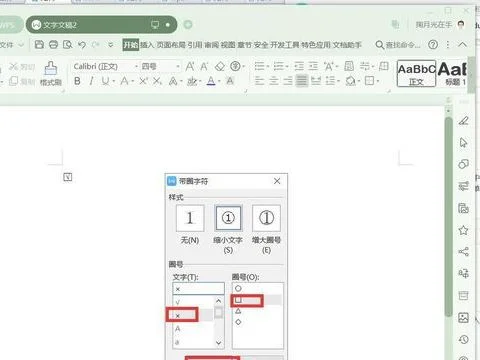Open the enclosed character (字) tool
The height and width of the screenshot is (360, 480).
pyautogui.click(x=235, y=66)
